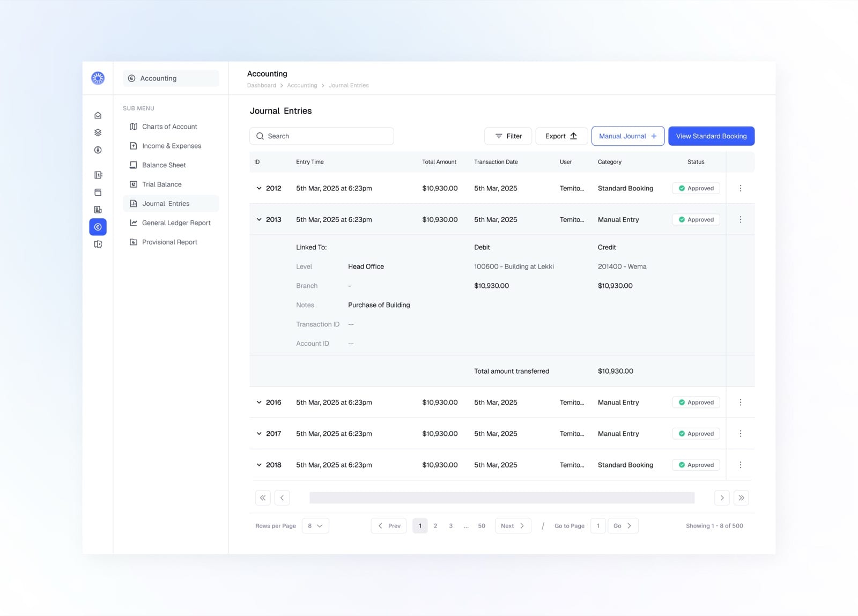Screen dimensions: 858x616
Task: Open the bottom book icon in left rail
Action: tap(98, 244)
